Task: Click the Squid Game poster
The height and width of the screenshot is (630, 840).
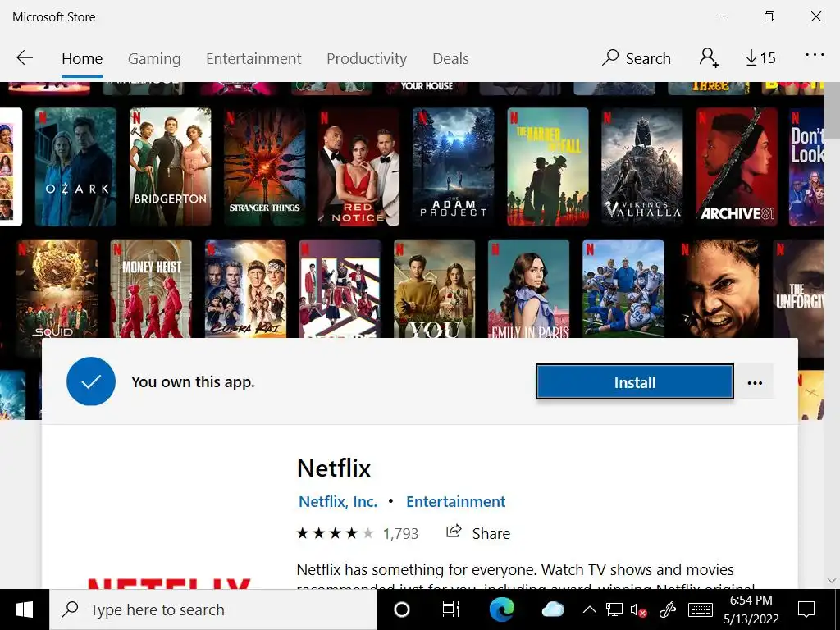Action: (x=57, y=289)
